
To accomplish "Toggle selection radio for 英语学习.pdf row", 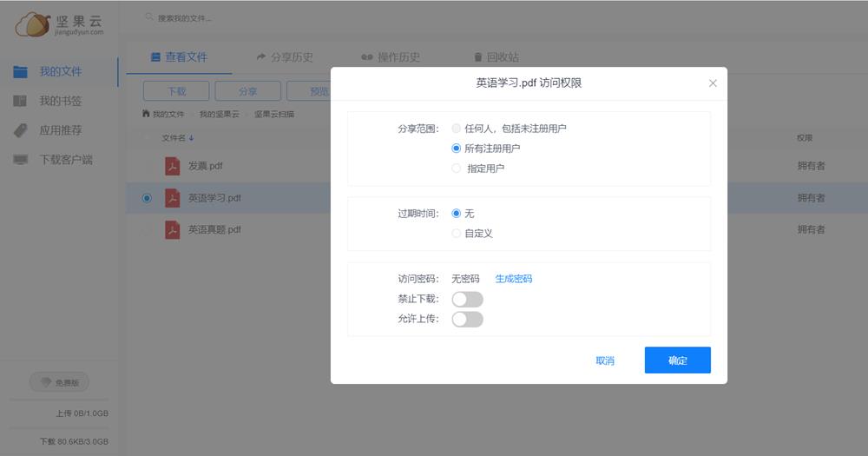I will point(147,198).
